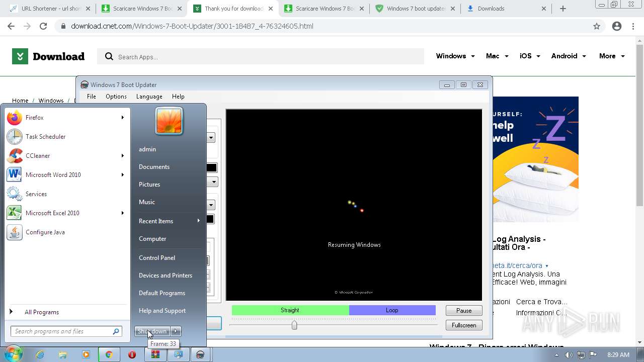
Task: Open CCleaner in the Start menu
Action: coord(65,156)
